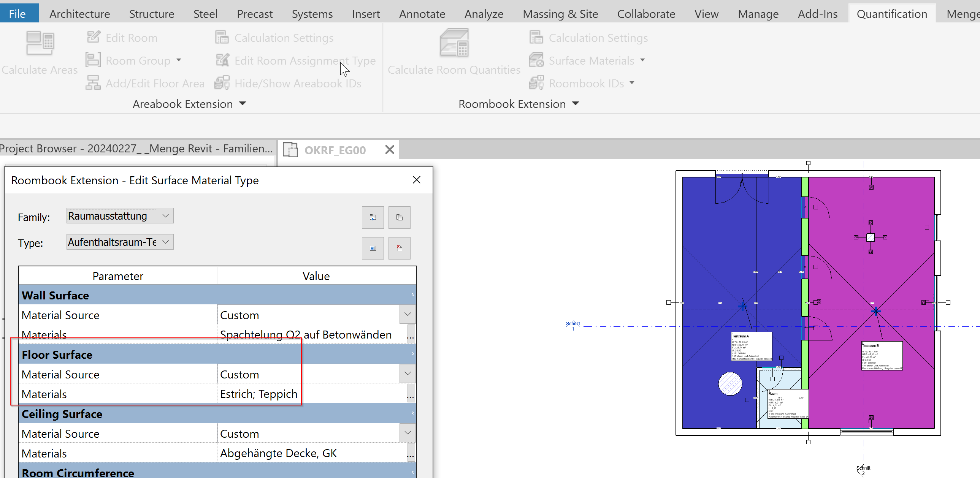Click the rename type icon in the dialog
The height and width of the screenshot is (478, 980).
point(373,248)
